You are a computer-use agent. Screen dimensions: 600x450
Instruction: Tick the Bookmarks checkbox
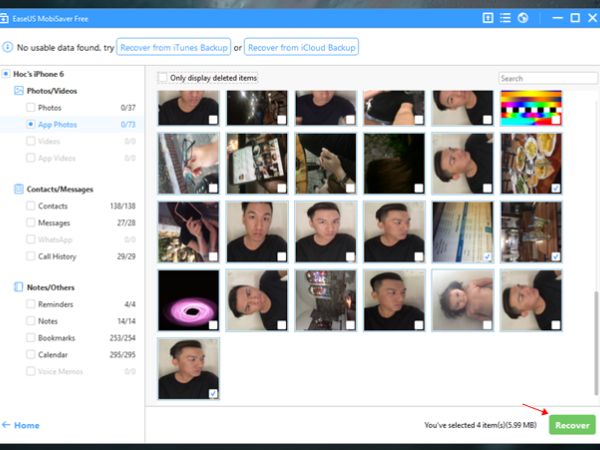(31, 338)
